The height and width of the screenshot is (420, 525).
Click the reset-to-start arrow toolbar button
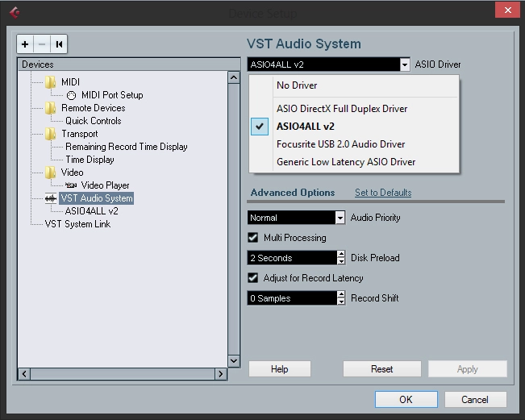coord(59,44)
